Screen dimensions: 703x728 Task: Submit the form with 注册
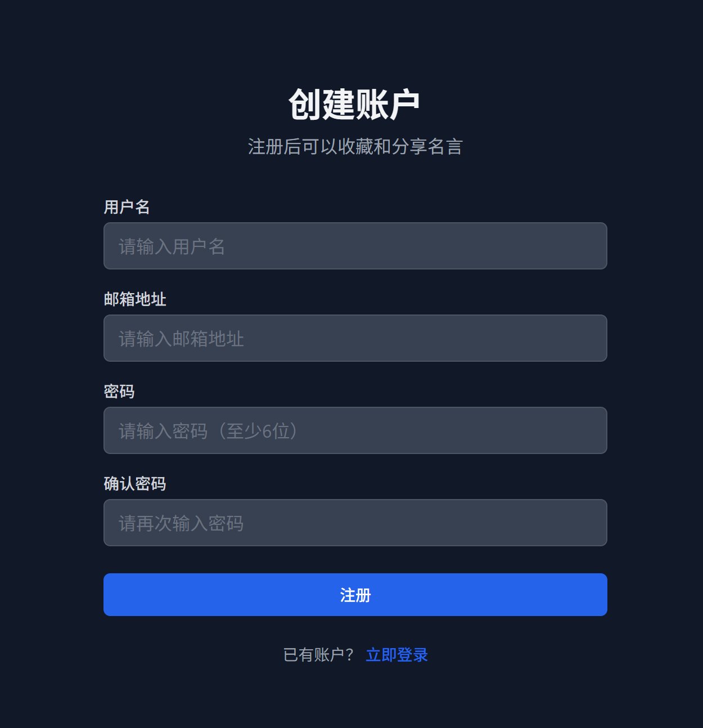click(355, 595)
